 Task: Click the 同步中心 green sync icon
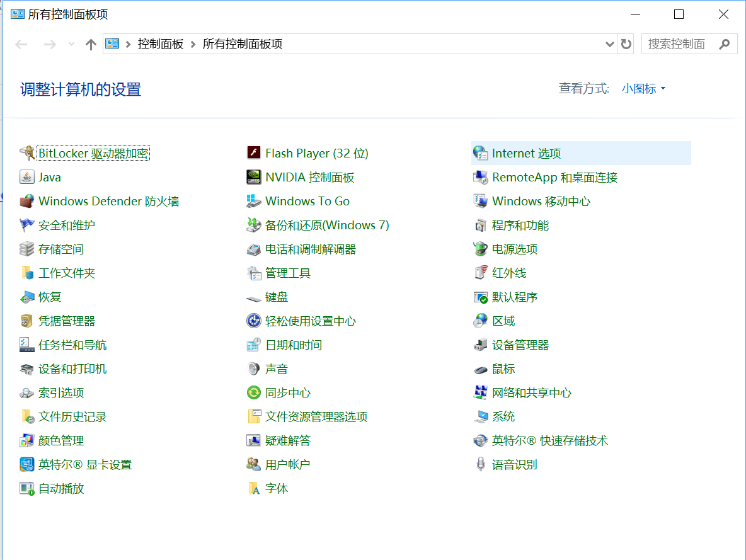[x=253, y=392]
